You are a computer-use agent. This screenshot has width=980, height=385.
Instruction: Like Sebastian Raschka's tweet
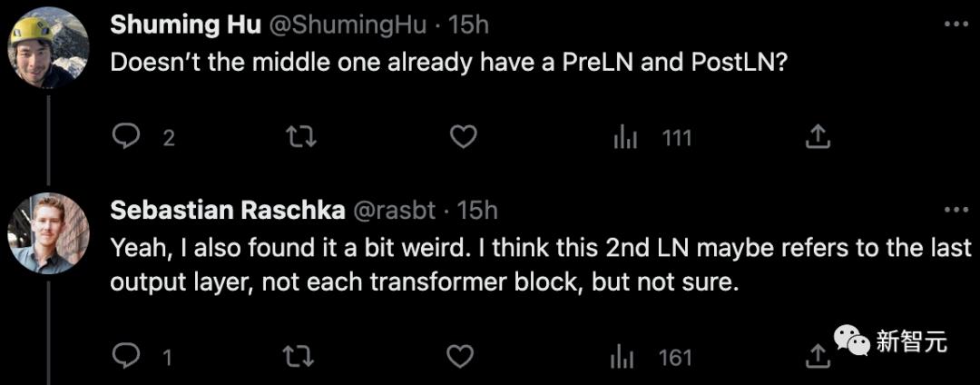[x=461, y=357]
